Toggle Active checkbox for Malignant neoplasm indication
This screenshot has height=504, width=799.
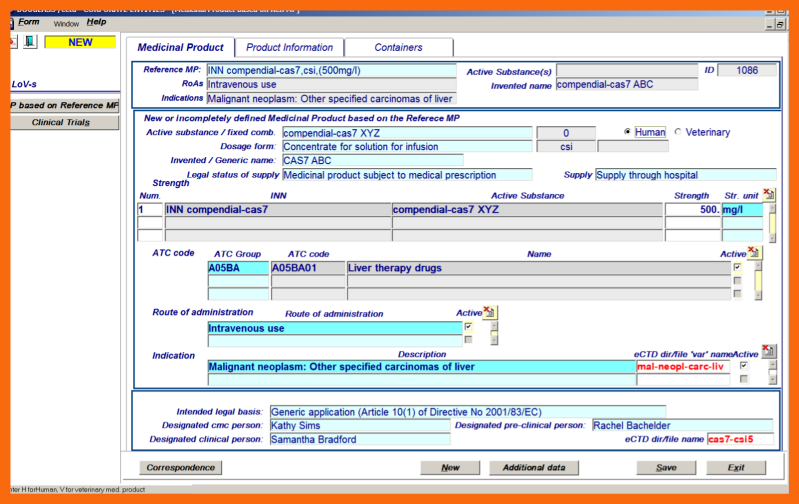(x=744, y=365)
